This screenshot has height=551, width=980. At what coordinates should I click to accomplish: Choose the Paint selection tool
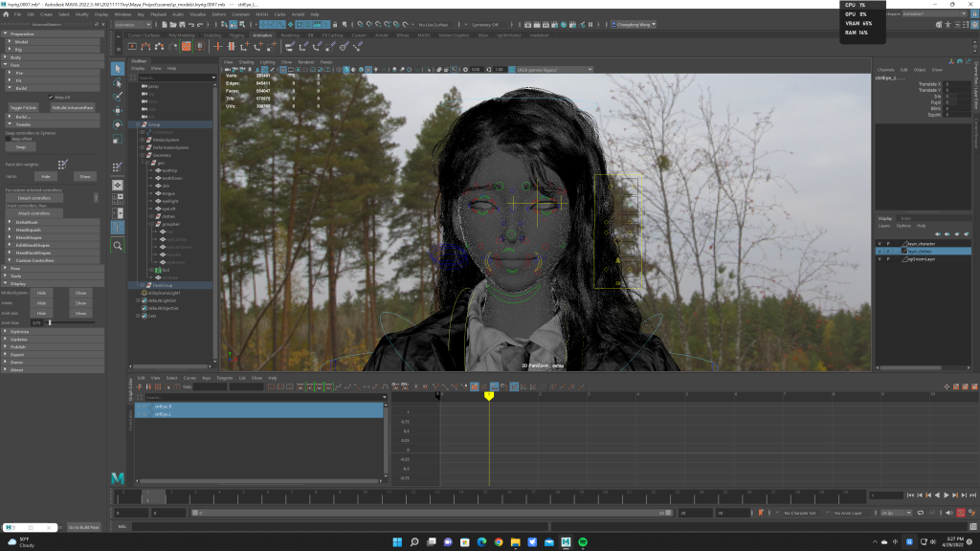118,97
